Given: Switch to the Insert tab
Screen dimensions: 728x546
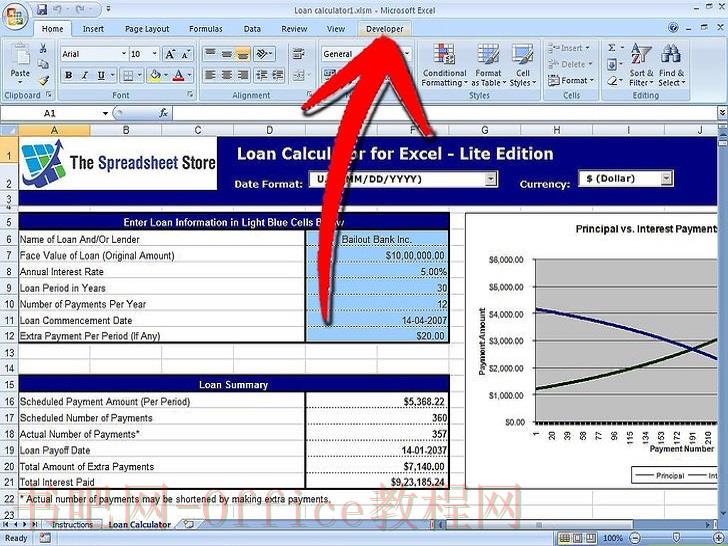Looking at the screenshot, I should tap(93, 29).
